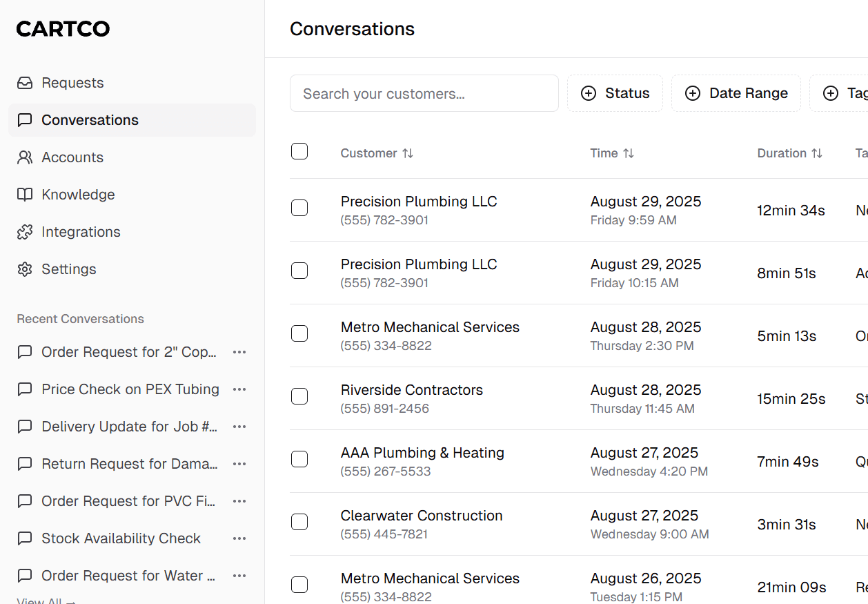Select the Clearwater Construction row checkbox

click(x=299, y=522)
